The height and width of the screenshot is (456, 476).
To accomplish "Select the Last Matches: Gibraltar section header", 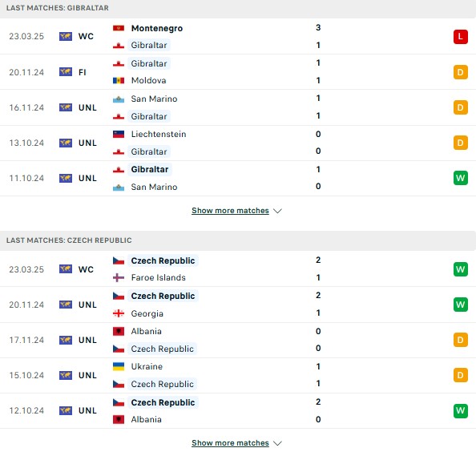I will [x=238, y=8].
